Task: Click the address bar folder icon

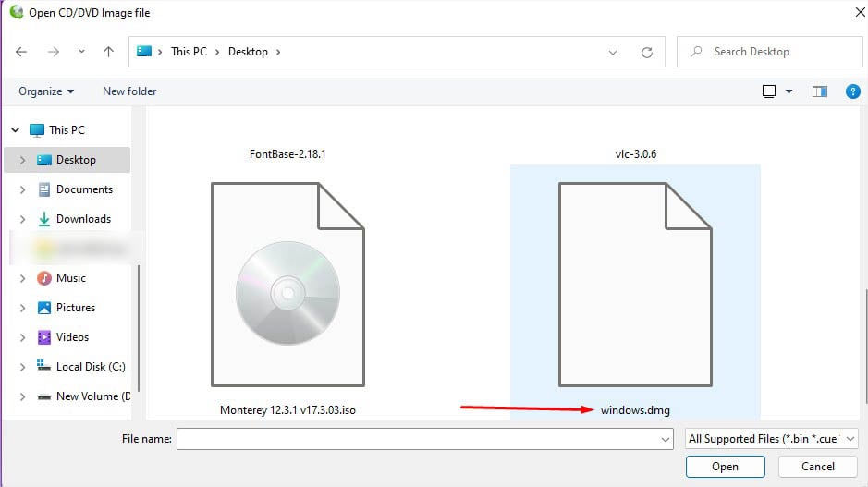Action: (144, 52)
